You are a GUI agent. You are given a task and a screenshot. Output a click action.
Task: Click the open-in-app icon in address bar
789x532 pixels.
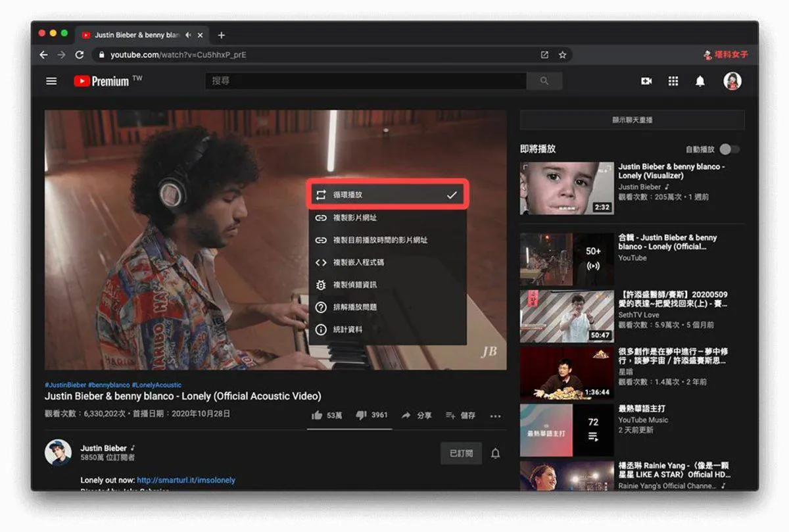point(544,55)
